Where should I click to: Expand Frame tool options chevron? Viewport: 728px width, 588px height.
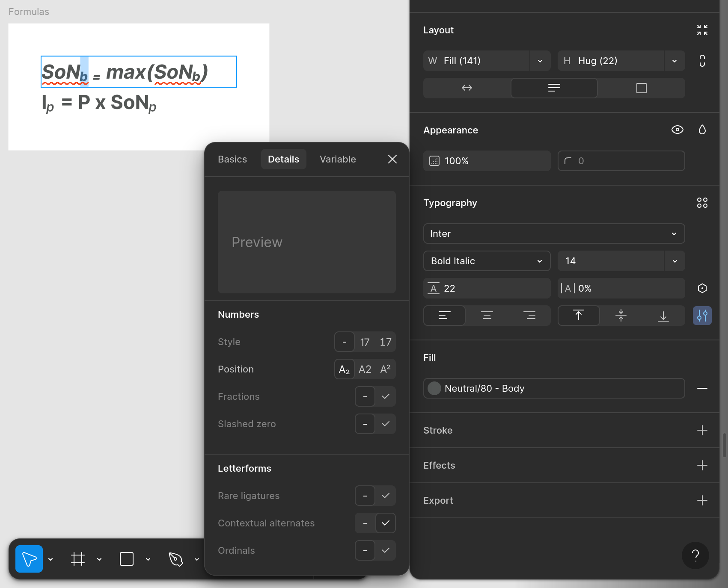99,559
